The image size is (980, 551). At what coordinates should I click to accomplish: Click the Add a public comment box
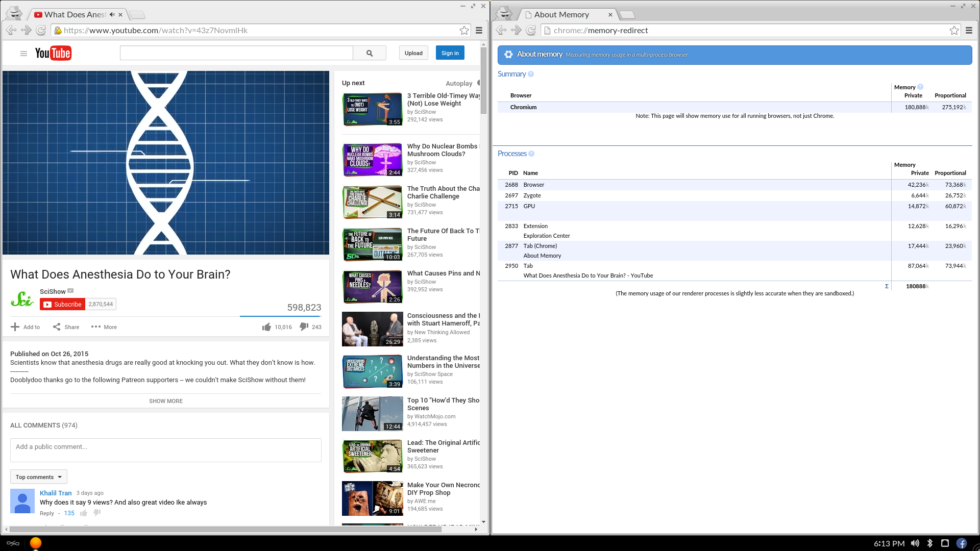(166, 450)
